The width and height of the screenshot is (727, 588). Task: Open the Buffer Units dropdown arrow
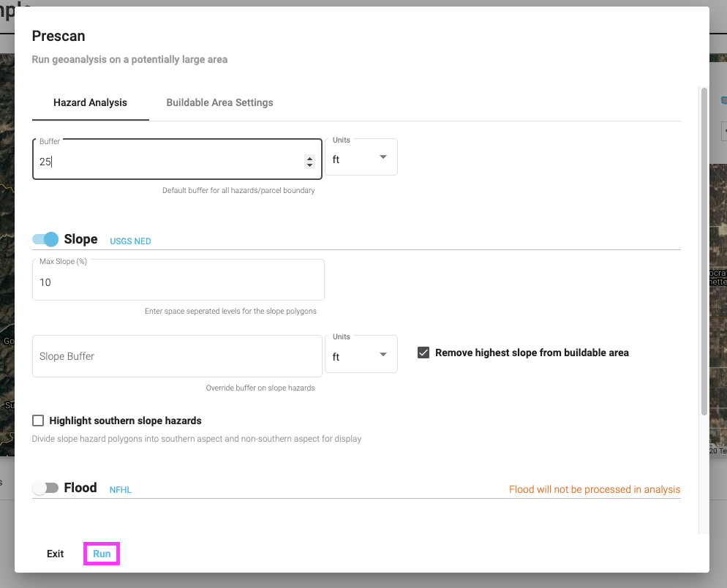click(383, 157)
